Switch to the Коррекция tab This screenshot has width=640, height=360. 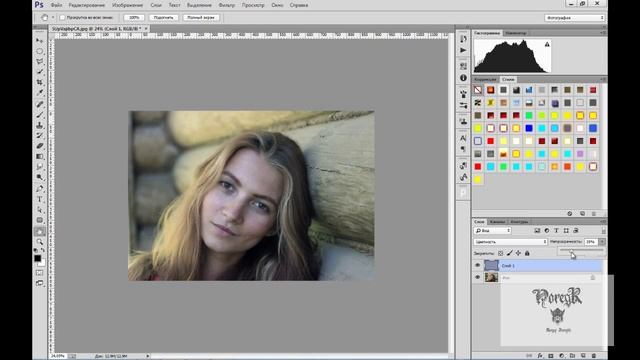(485, 79)
